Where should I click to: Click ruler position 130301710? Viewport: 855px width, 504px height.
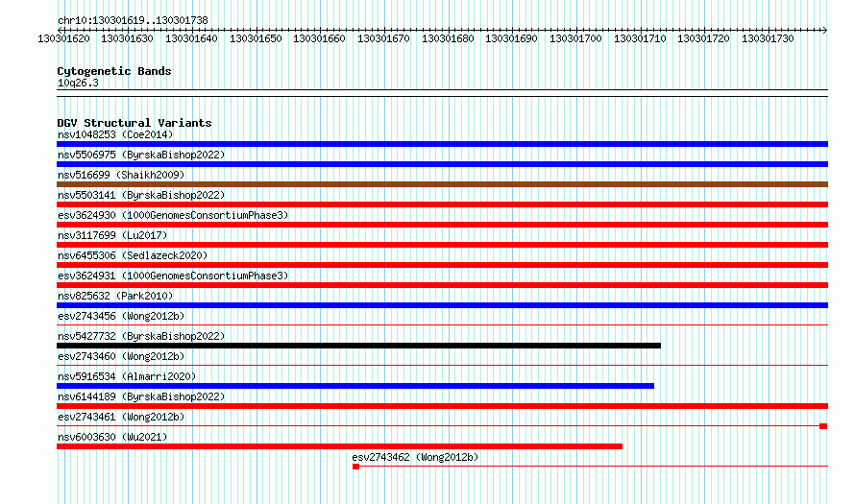640,38
